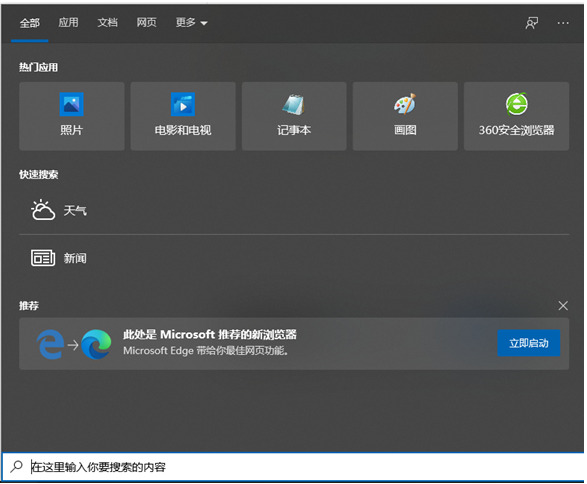Switch to the 应用 tab
This screenshot has height=484, width=587.
click(68, 23)
